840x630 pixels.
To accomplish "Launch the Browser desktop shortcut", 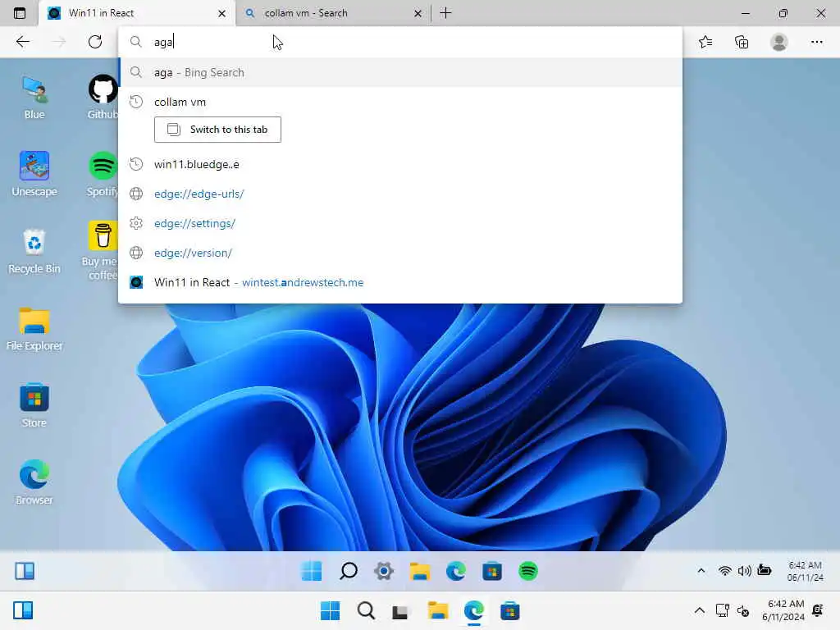I will tap(34, 482).
